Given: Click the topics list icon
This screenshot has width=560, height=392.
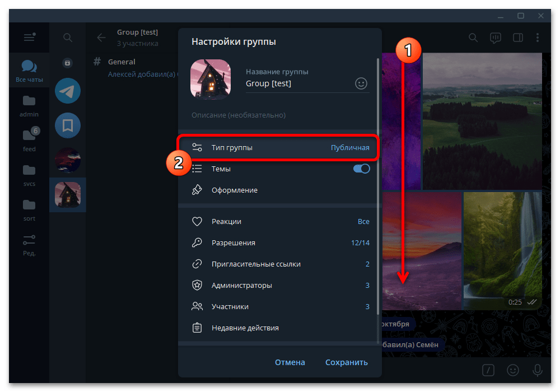Looking at the screenshot, I should point(197,169).
